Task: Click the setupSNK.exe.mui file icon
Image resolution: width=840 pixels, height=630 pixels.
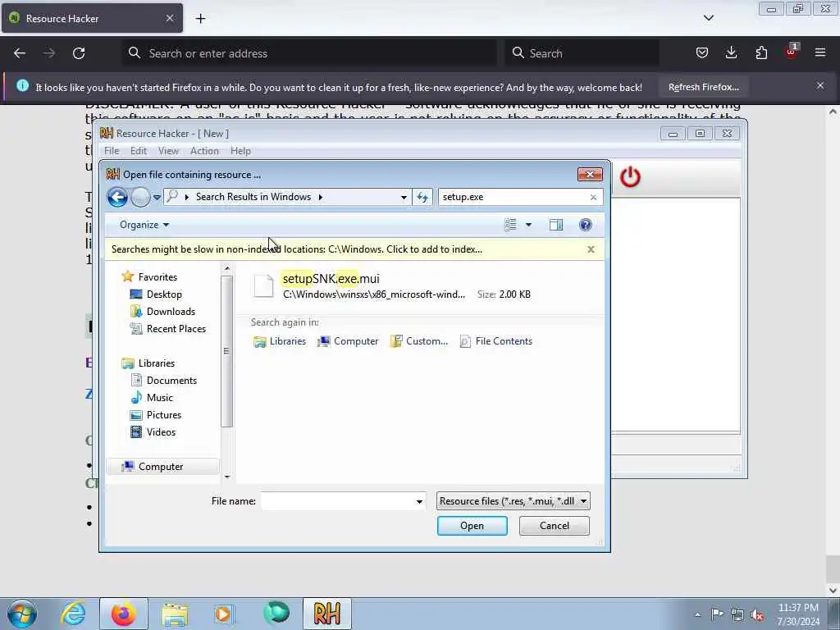Action: click(263, 286)
